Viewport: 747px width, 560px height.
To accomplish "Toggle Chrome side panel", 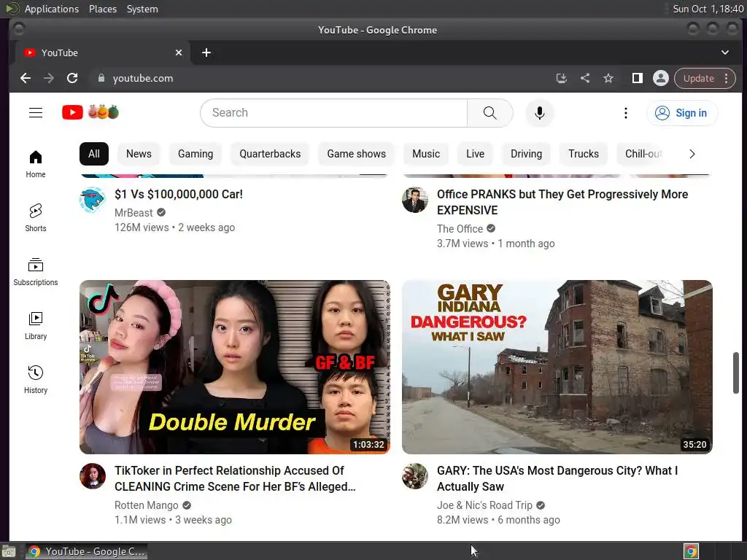I will pos(637,78).
